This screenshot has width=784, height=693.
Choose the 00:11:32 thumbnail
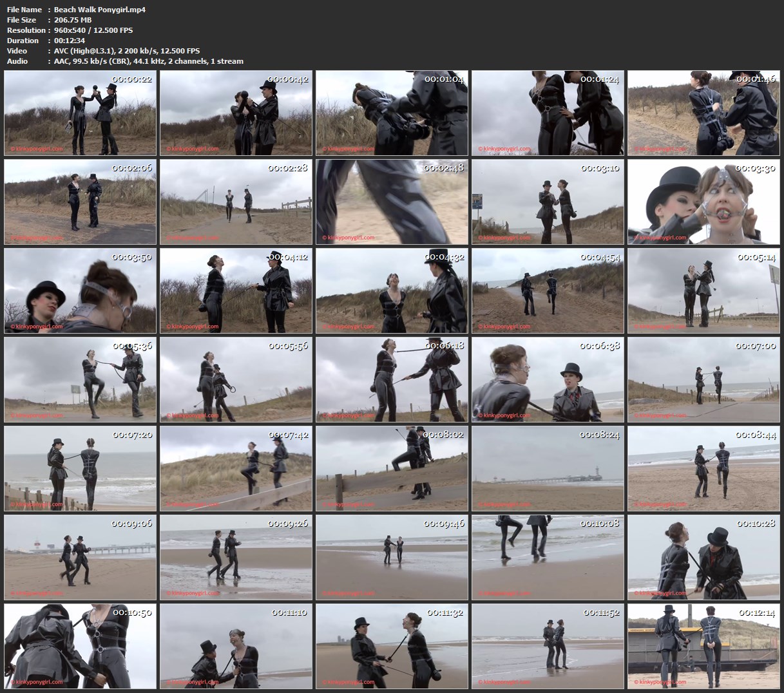tap(392, 646)
